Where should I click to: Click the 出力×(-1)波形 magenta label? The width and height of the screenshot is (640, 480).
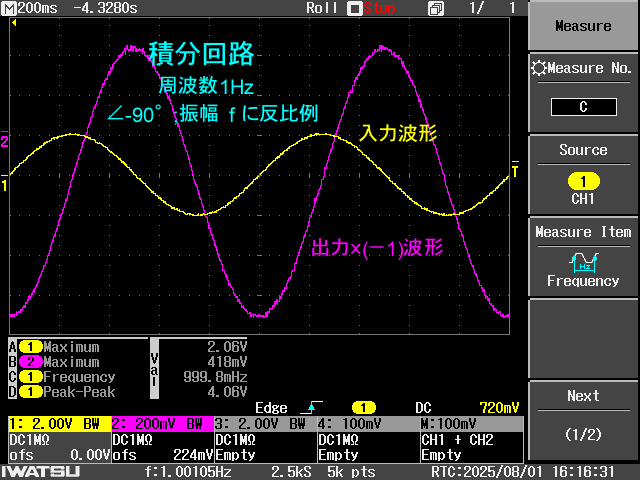(x=377, y=248)
